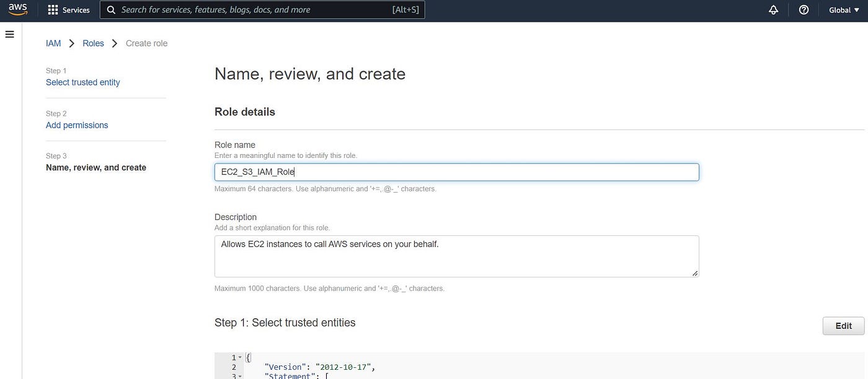The image size is (868, 379).
Task: Open the AWS console home logo
Action: tap(17, 9)
